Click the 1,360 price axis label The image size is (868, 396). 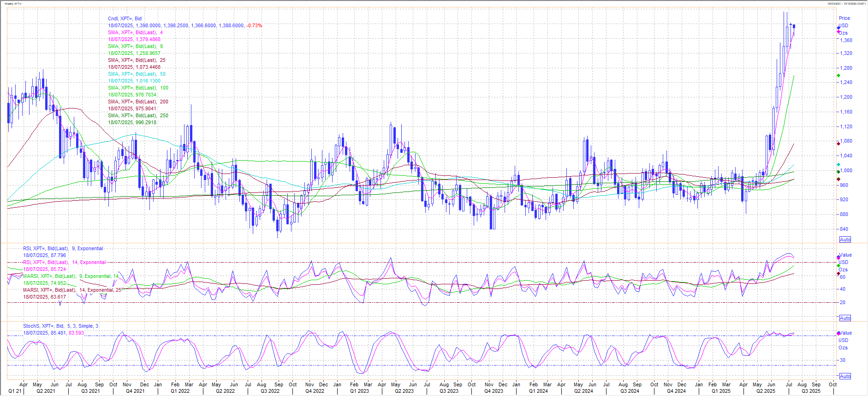pyautogui.click(x=846, y=41)
